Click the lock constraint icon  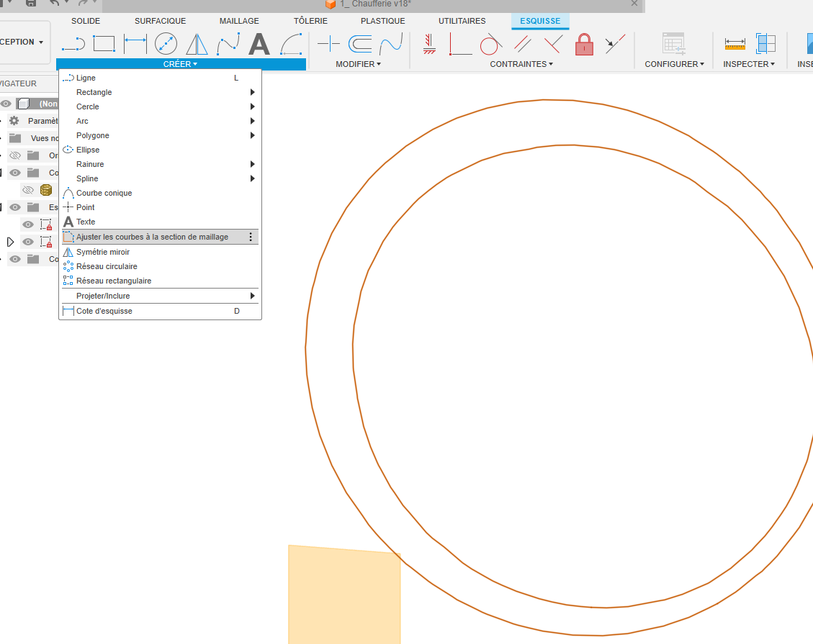[583, 44]
